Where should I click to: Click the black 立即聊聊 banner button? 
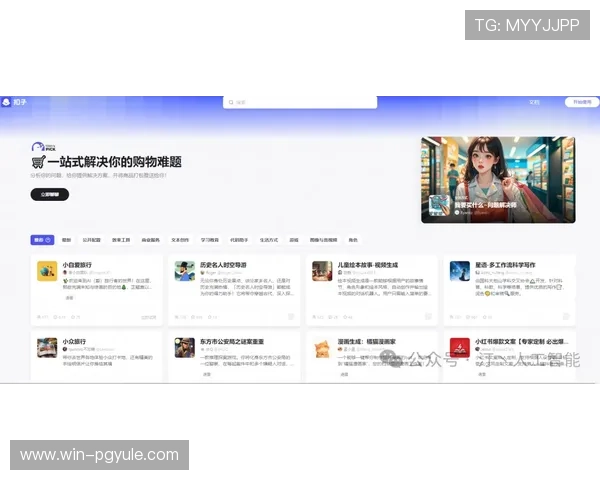[x=50, y=194]
